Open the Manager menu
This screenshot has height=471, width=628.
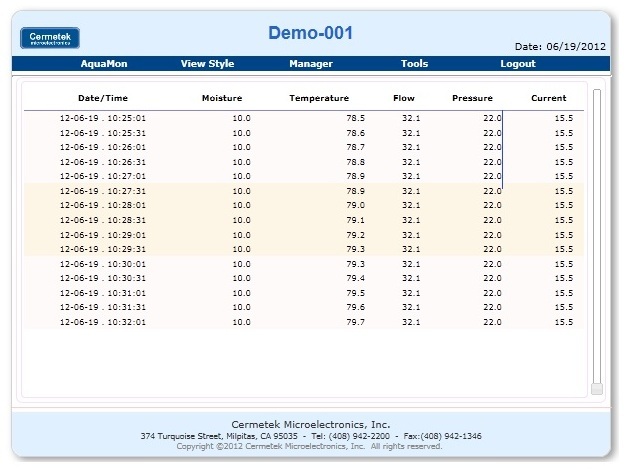point(311,64)
